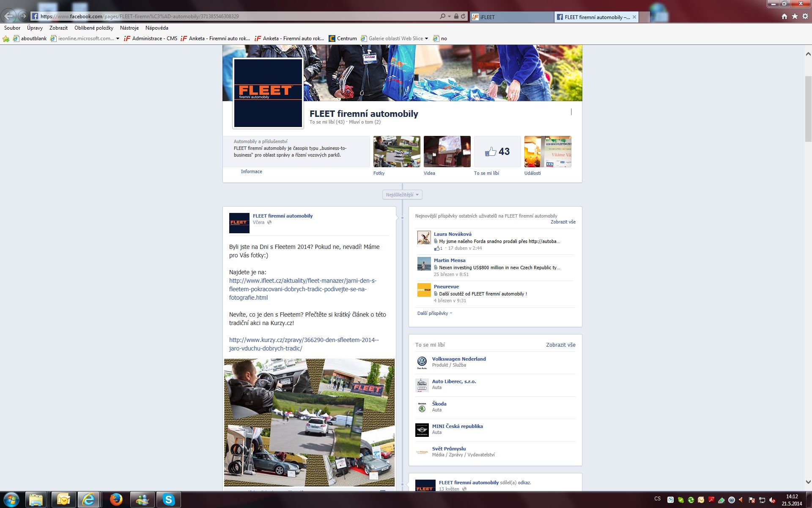
Task: Click the Volkswagen Nederland logo icon
Action: click(422, 362)
